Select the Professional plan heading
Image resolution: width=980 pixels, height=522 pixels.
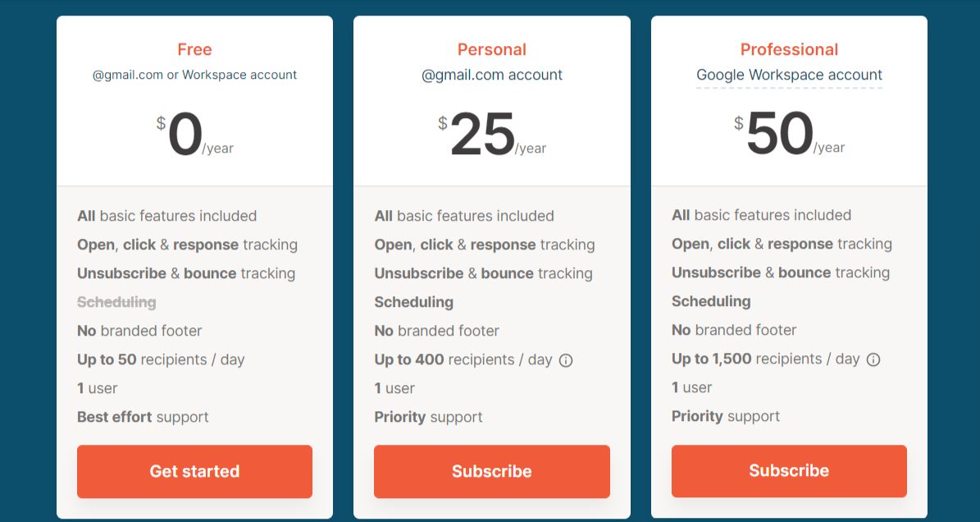pos(789,49)
